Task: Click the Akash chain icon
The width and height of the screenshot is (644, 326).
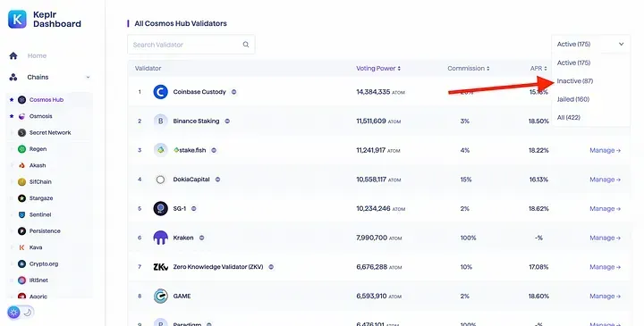Action: (21, 165)
